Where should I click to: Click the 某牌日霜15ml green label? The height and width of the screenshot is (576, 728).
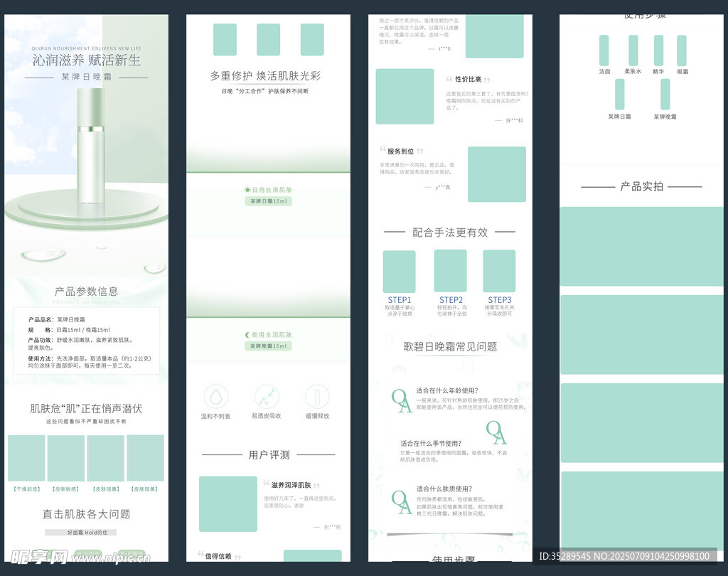268,201
